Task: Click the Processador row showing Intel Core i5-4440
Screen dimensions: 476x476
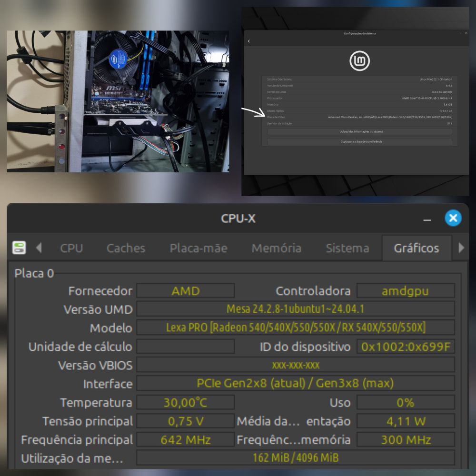Action: click(359, 99)
